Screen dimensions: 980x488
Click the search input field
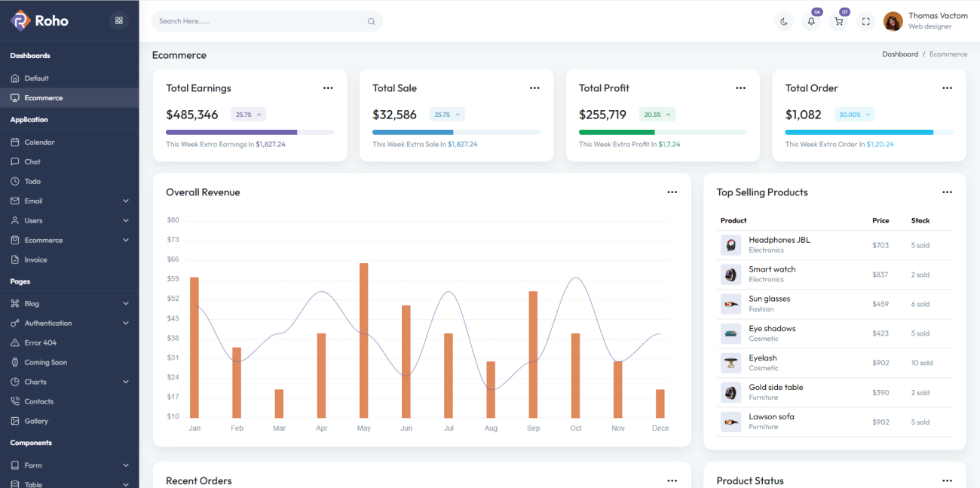pos(264,21)
